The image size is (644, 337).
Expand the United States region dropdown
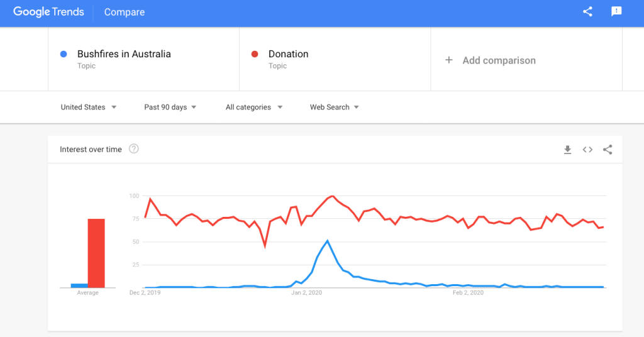(x=89, y=108)
